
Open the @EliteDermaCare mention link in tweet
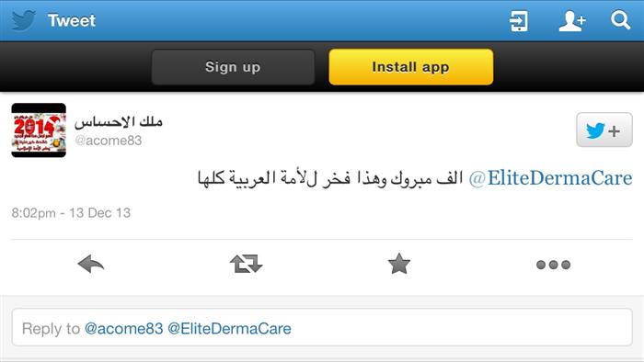(550, 178)
